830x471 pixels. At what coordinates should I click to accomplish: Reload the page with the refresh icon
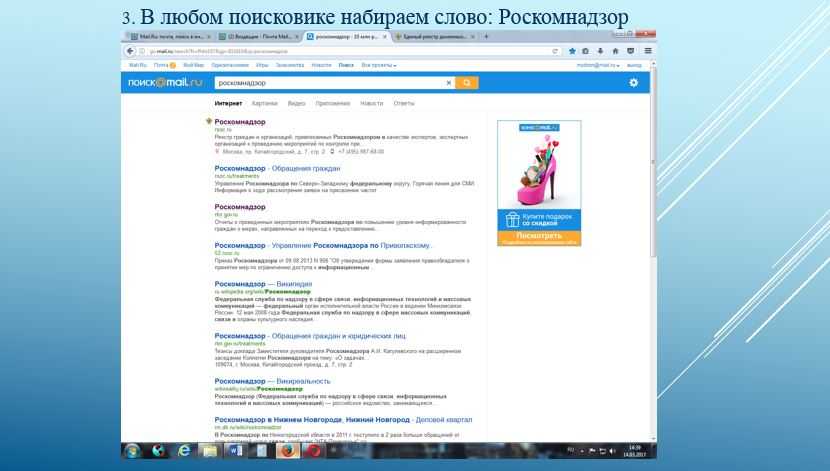[x=555, y=51]
